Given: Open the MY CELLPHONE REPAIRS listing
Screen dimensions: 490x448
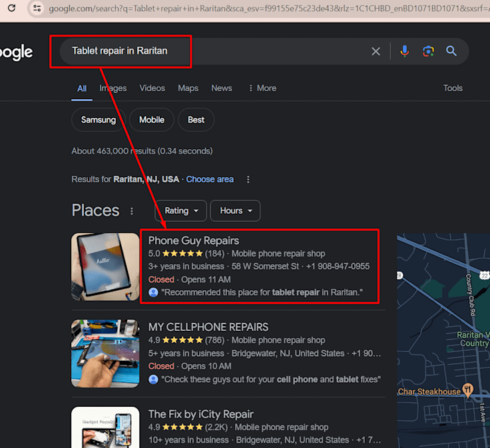Looking at the screenshot, I should click(208, 327).
